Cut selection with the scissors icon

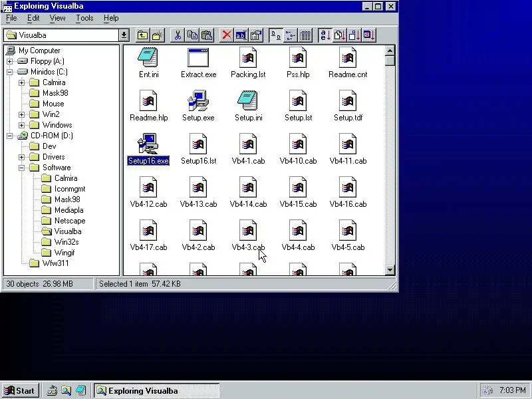(x=178, y=35)
